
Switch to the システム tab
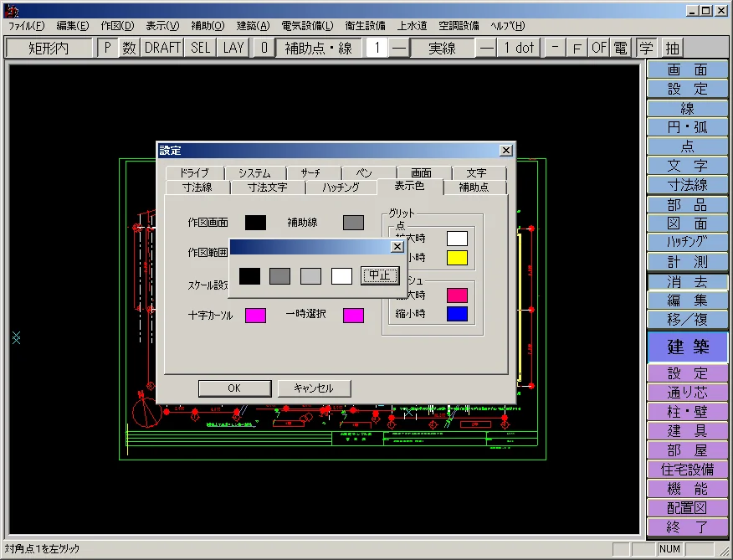[254, 173]
